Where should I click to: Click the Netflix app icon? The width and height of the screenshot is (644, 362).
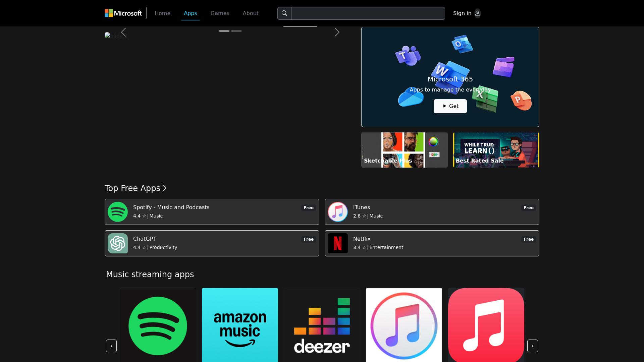(338, 243)
